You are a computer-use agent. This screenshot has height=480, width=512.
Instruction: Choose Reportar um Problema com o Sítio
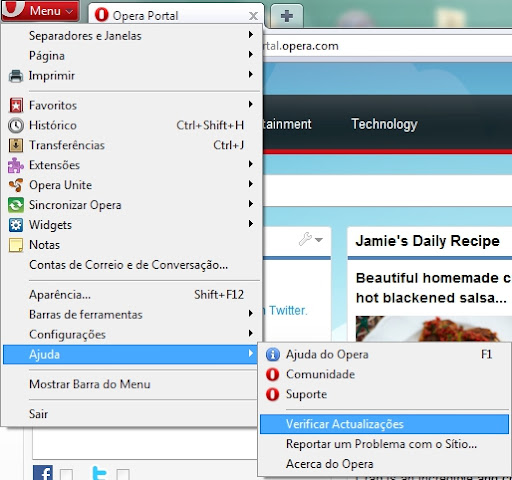384,444
